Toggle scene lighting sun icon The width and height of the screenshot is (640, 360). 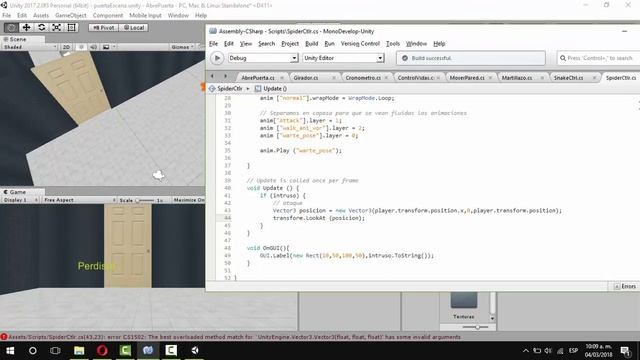pos(81,47)
